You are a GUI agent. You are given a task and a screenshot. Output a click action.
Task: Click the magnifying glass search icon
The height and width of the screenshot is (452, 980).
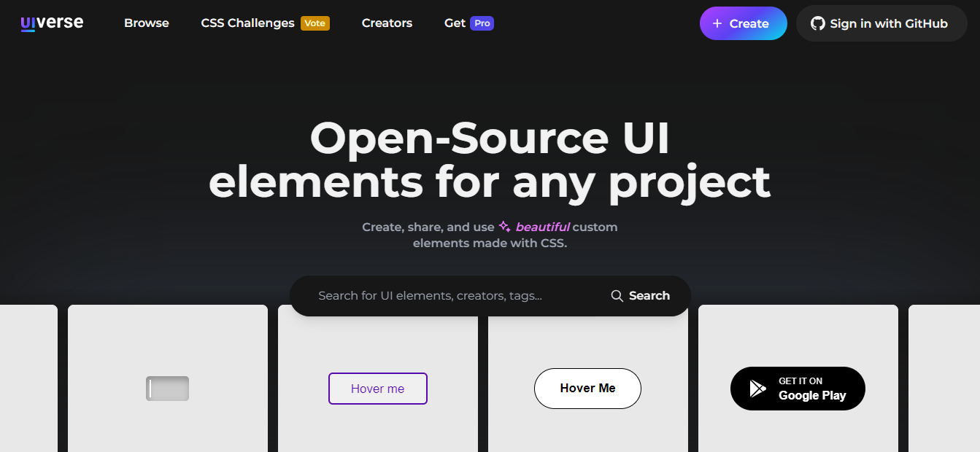pos(617,295)
